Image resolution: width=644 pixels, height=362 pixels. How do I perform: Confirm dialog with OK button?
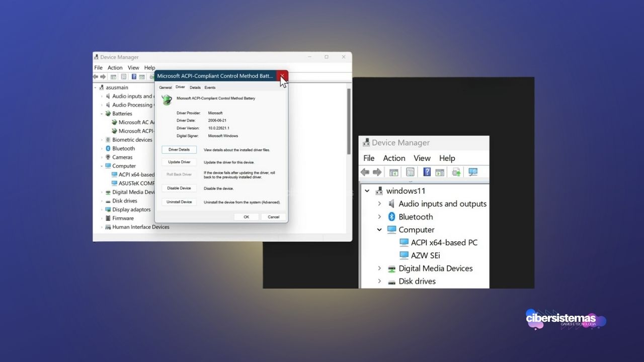coord(246,217)
